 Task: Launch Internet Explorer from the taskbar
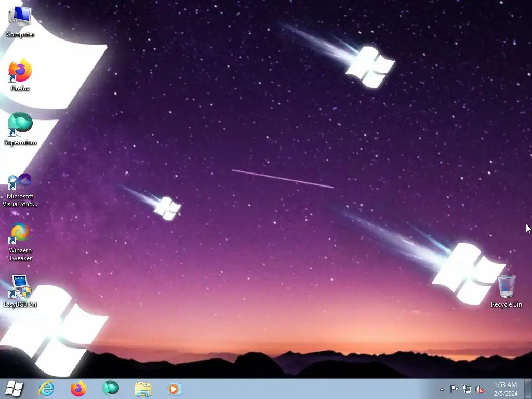[x=46, y=389]
